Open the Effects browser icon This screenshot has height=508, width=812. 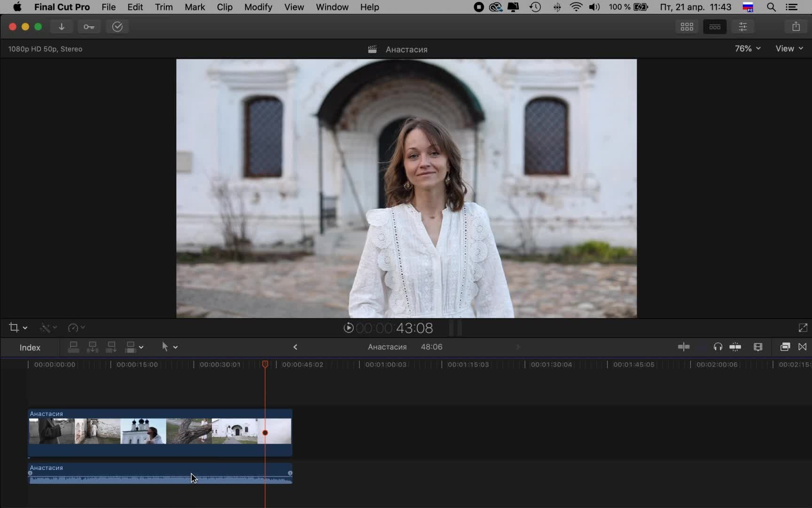785,347
